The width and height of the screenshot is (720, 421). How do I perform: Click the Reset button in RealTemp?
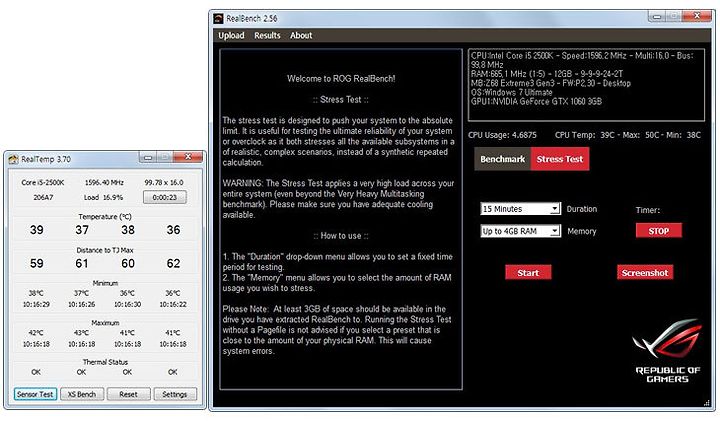pyautogui.click(x=128, y=394)
